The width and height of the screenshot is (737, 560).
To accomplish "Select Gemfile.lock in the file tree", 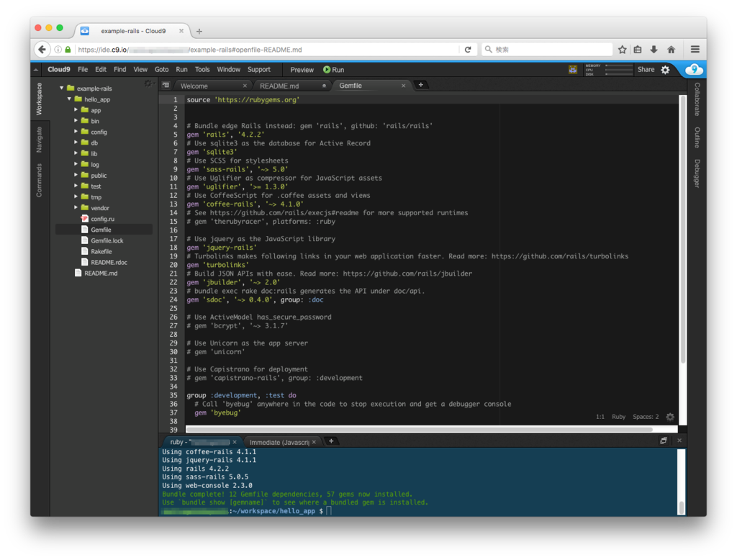I will [107, 240].
